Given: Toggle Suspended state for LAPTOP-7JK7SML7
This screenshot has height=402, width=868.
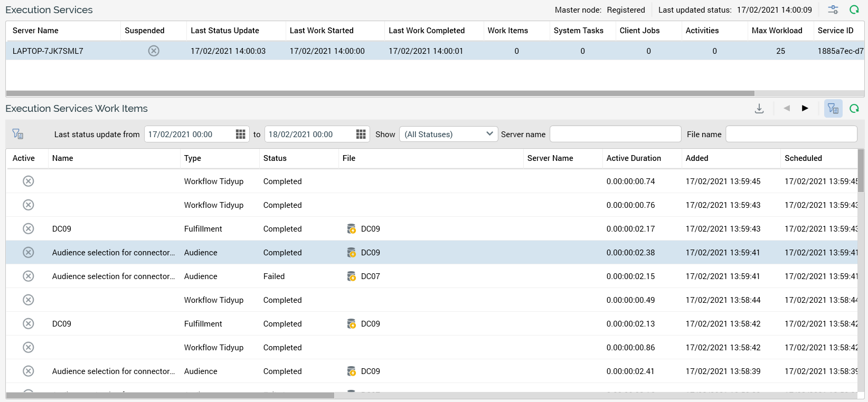Looking at the screenshot, I should coord(154,51).
